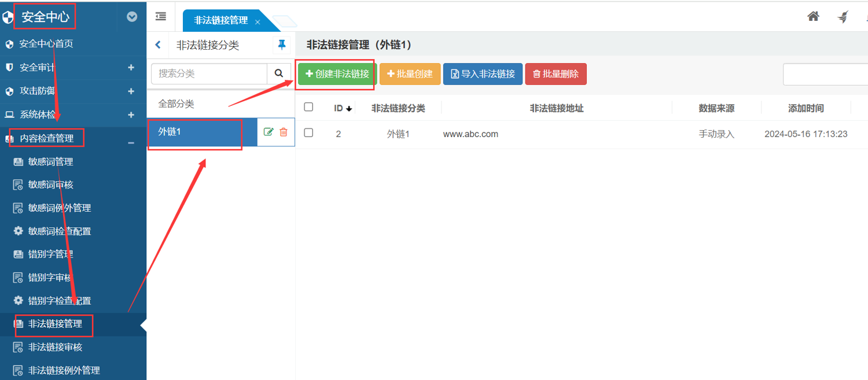Image resolution: width=868 pixels, height=380 pixels.
Task: Check the row for www.abc.com
Action: (x=308, y=133)
